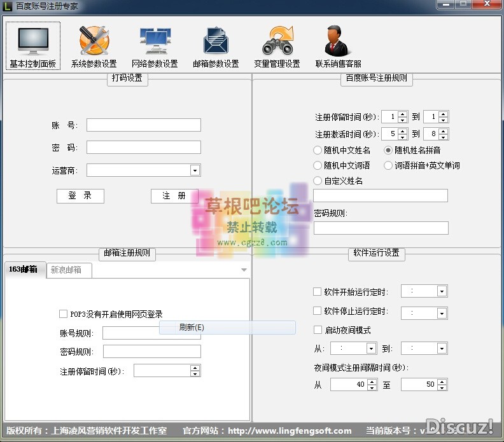Enable 启动夜间模式 checkbox
The width and height of the screenshot is (504, 442).
pos(318,330)
